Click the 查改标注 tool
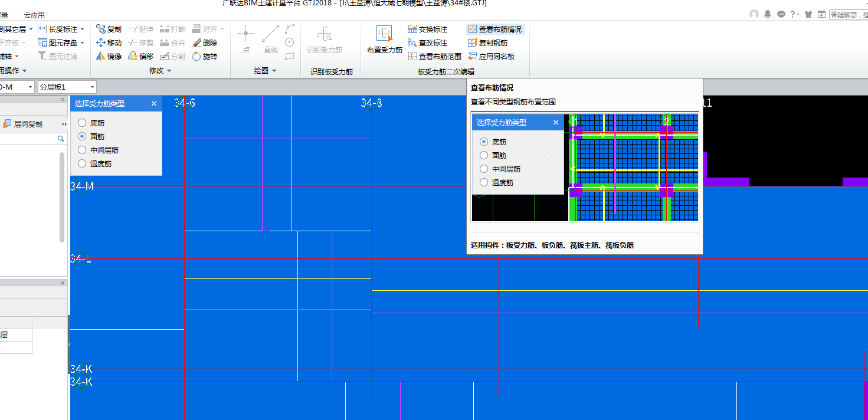 428,42
